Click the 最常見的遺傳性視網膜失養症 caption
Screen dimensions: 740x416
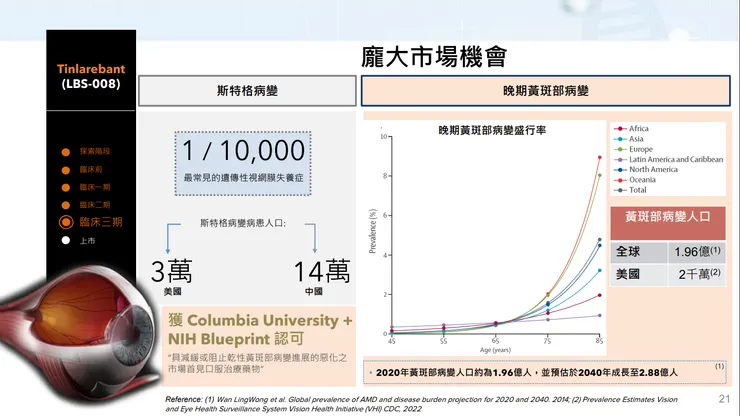click(243, 178)
